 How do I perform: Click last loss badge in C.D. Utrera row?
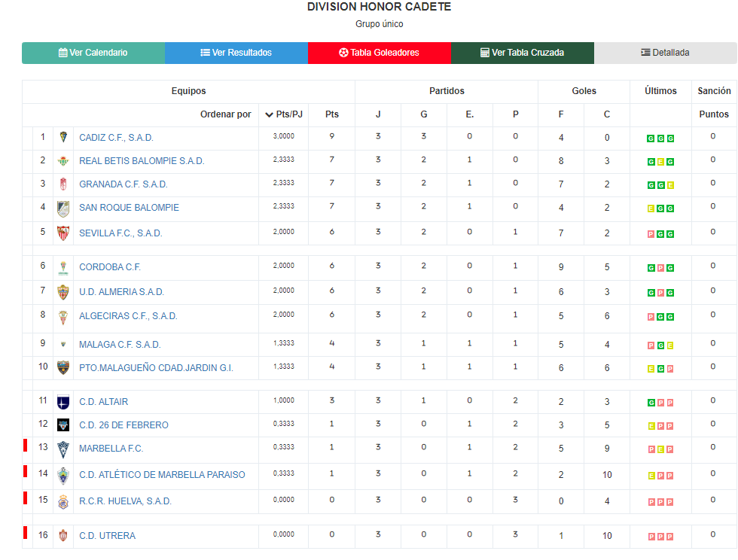670,537
